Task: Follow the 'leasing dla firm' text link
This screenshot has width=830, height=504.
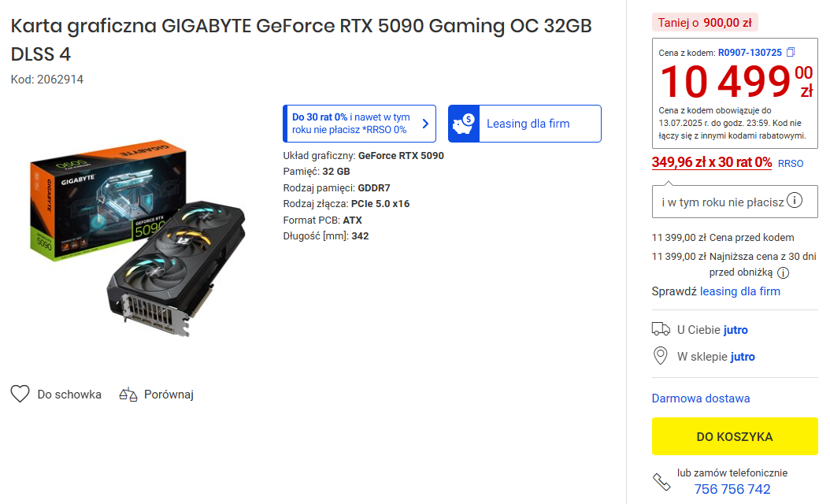Action: 740,291
